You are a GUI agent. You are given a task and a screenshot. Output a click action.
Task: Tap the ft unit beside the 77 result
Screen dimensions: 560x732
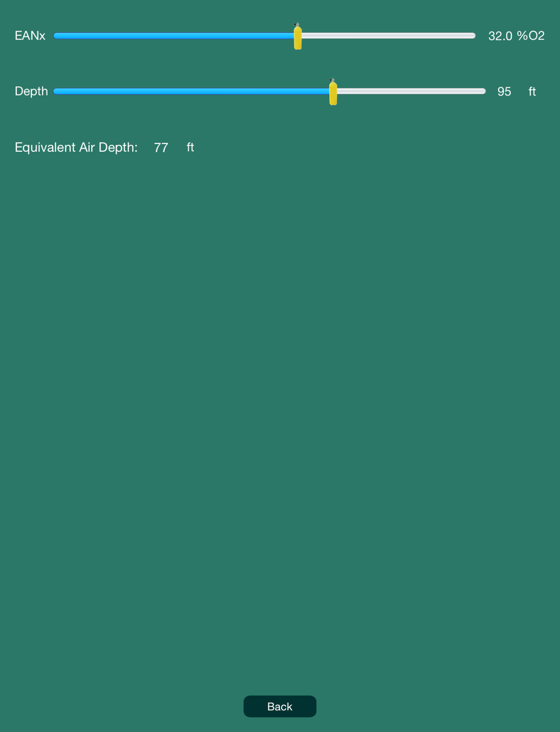click(190, 147)
